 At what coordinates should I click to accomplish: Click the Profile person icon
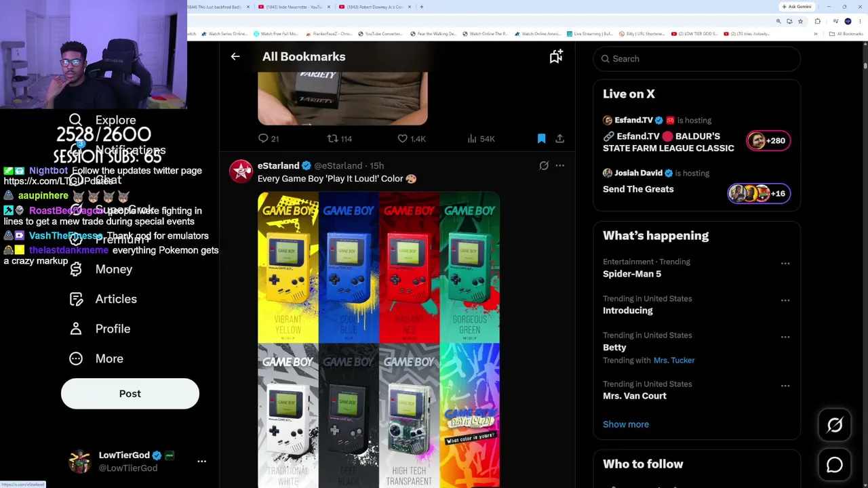coord(76,329)
